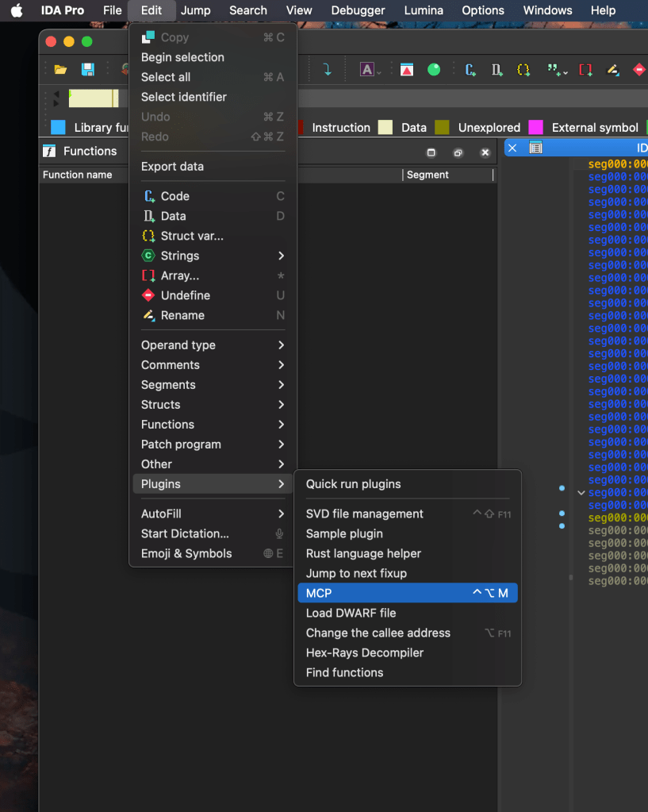Image resolution: width=648 pixels, height=812 pixels.
Task: Click the Convert to data toolbar icon
Action: pos(497,70)
